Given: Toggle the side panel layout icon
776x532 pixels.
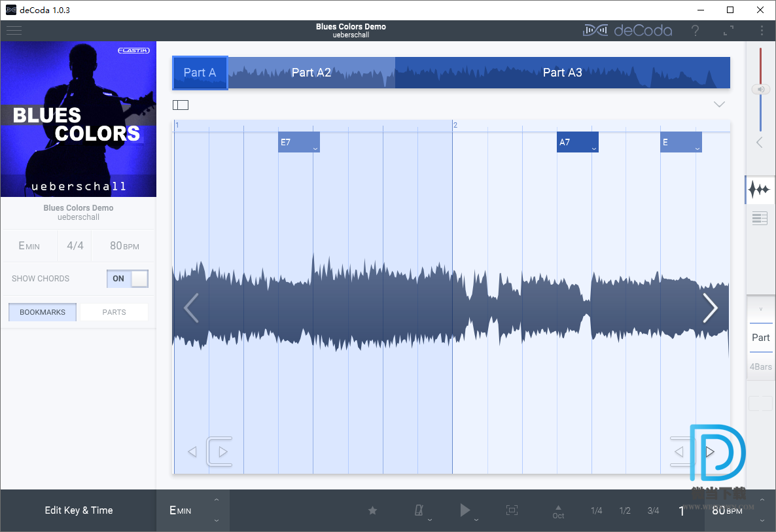Looking at the screenshot, I should pos(181,105).
